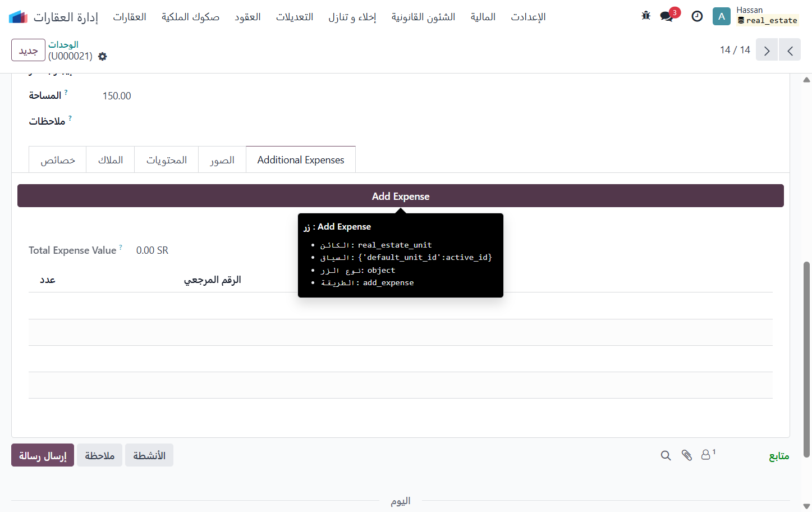Image resolution: width=812 pixels, height=512 pixels.
Task: Search messages with the magnifier icon
Action: pos(666,455)
